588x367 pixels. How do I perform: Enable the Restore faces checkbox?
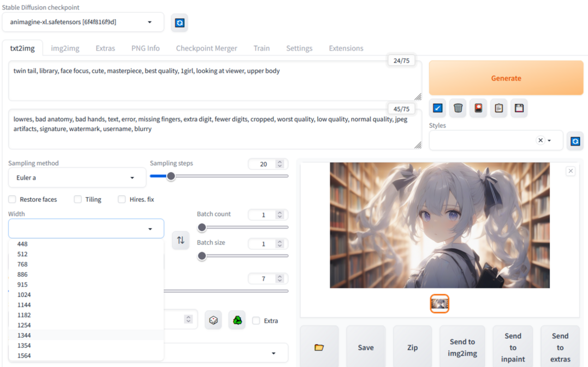coord(12,199)
